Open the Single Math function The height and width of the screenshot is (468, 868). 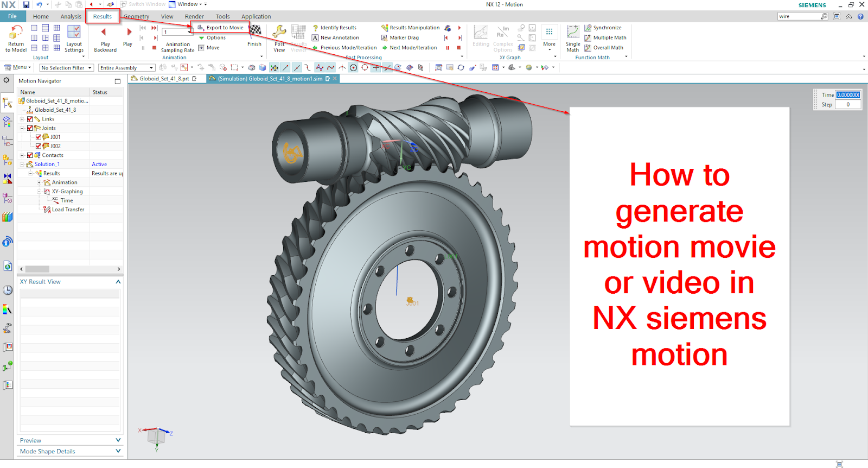click(573, 38)
